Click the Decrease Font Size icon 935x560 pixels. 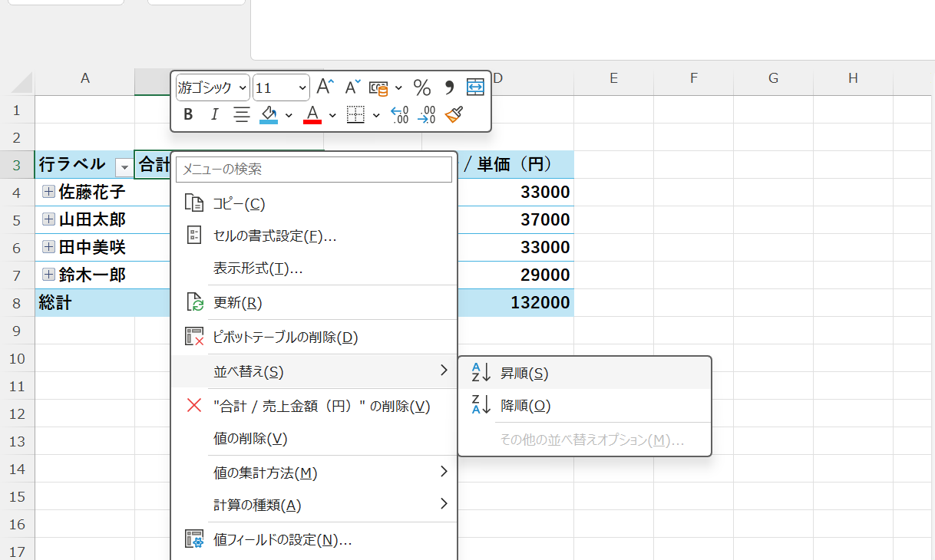click(x=351, y=87)
